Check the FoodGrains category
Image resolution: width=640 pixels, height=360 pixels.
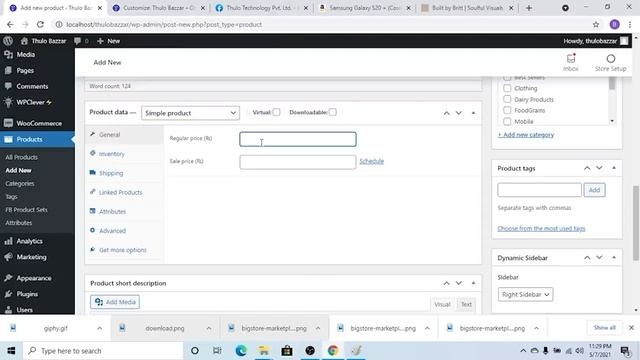(507, 110)
